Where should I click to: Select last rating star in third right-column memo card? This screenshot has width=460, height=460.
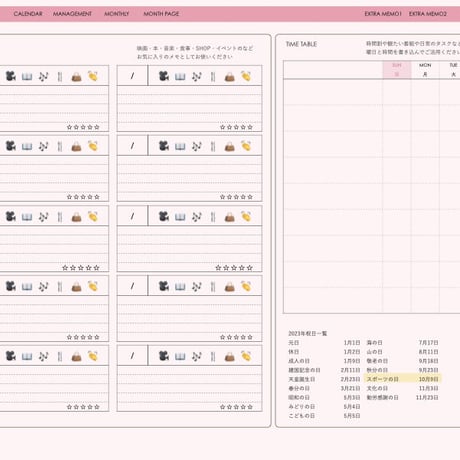(250, 268)
